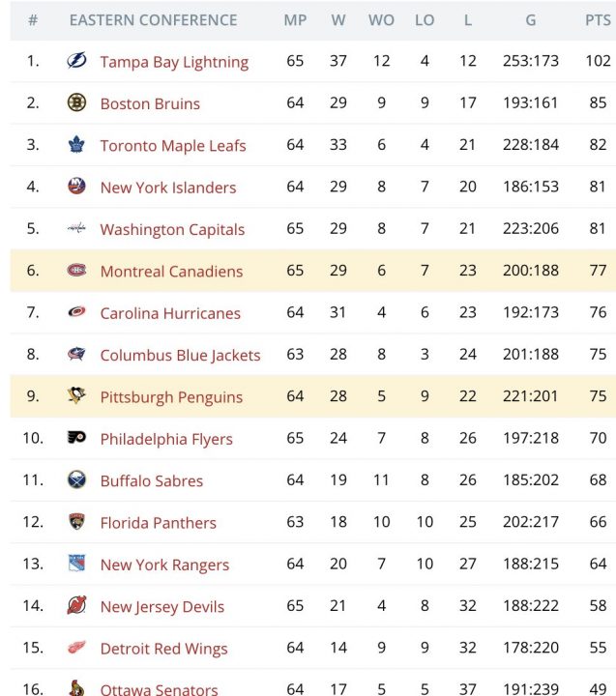The height and width of the screenshot is (696, 616).
Task: Open the Detroit Red Wings team link
Action: point(164,649)
